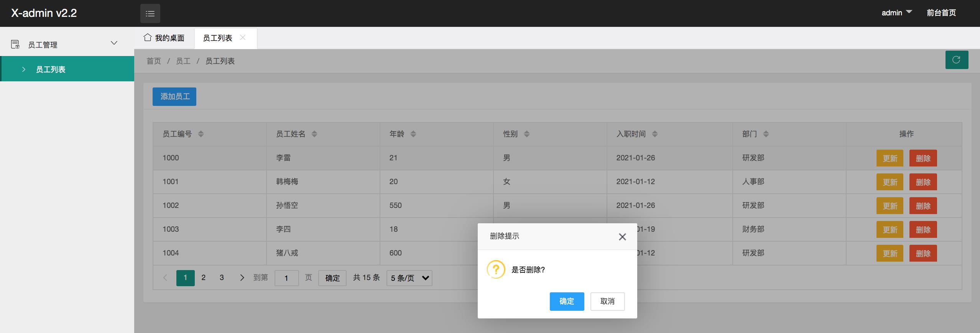The height and width of the screenshot is (333, 980).
Task: Click the 员工管理 sidebar icon
Action: point(15,45)
